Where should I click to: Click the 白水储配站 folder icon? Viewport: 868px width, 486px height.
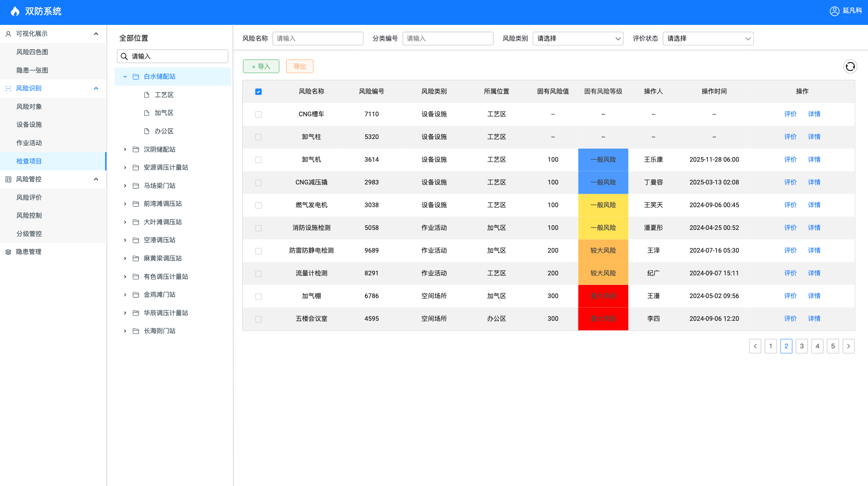pyautogui.click(x=136, y=76)
